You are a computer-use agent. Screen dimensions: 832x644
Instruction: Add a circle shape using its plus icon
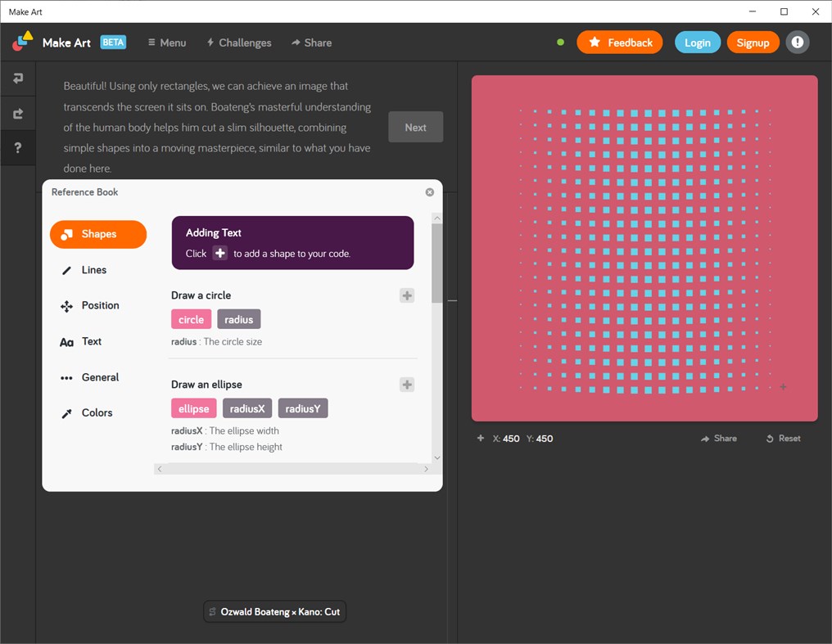(407, 295)
